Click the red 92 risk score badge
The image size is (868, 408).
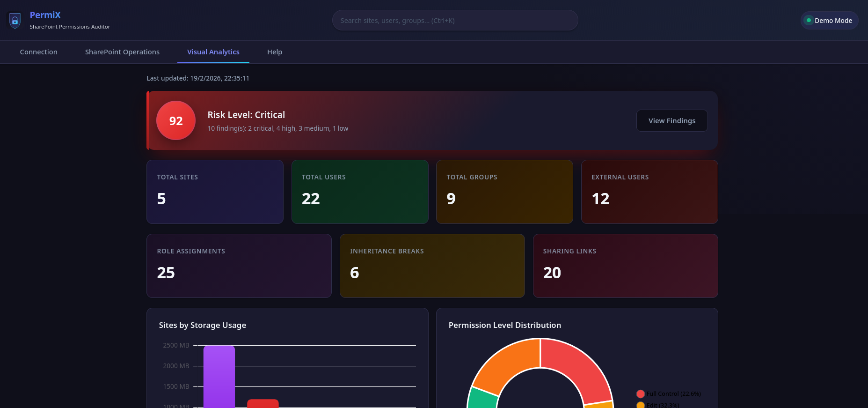[176, 121]
